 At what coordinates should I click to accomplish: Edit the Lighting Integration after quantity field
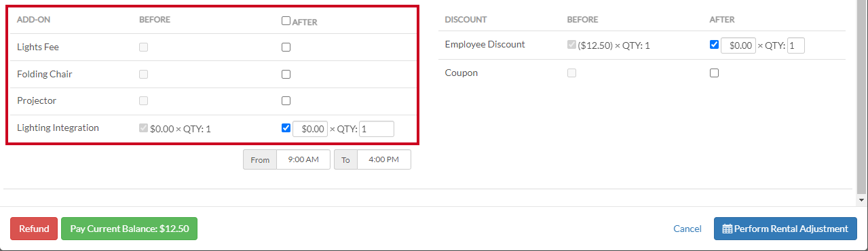coord(377,129)
